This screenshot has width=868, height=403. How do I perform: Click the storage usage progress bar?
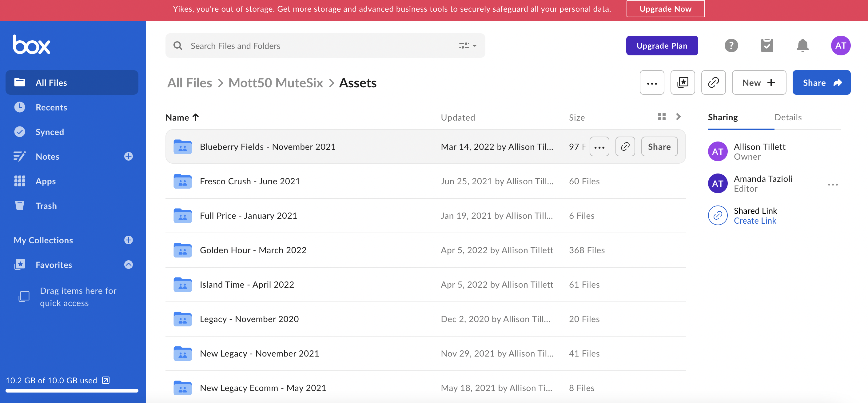[x=72, y=391]
